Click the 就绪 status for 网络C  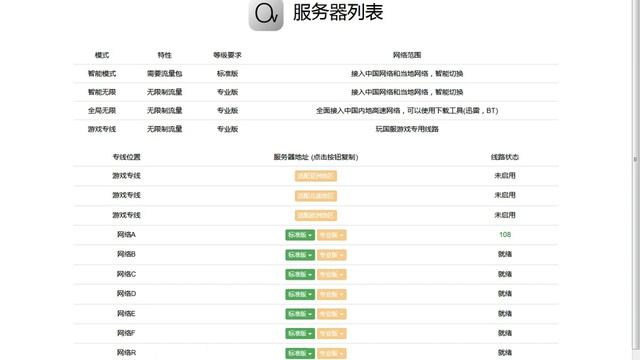click(x=505, y=274)
